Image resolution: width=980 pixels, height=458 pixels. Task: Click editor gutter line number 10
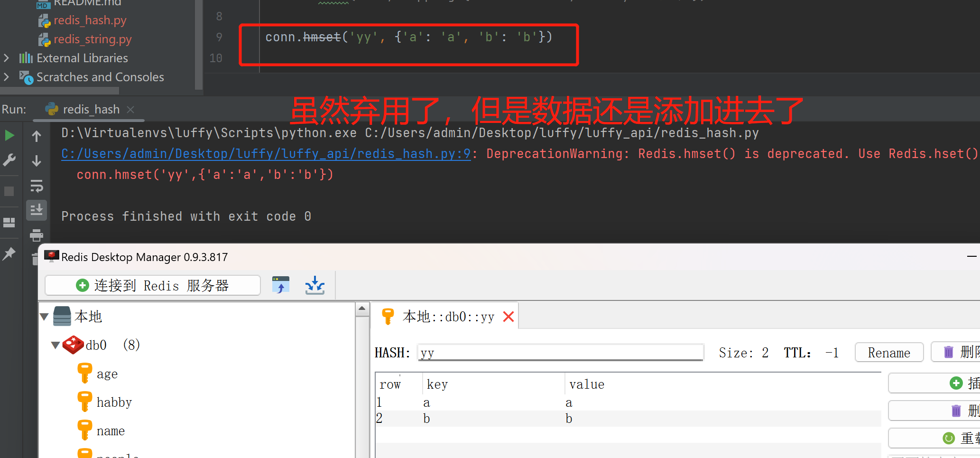pos(216,58)
